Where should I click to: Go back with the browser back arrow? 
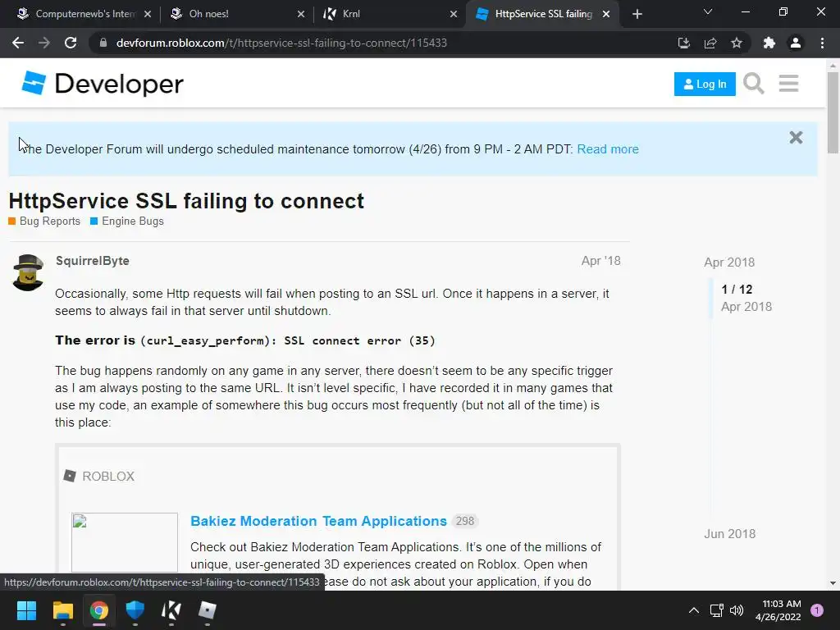click(x=18, y=43)
